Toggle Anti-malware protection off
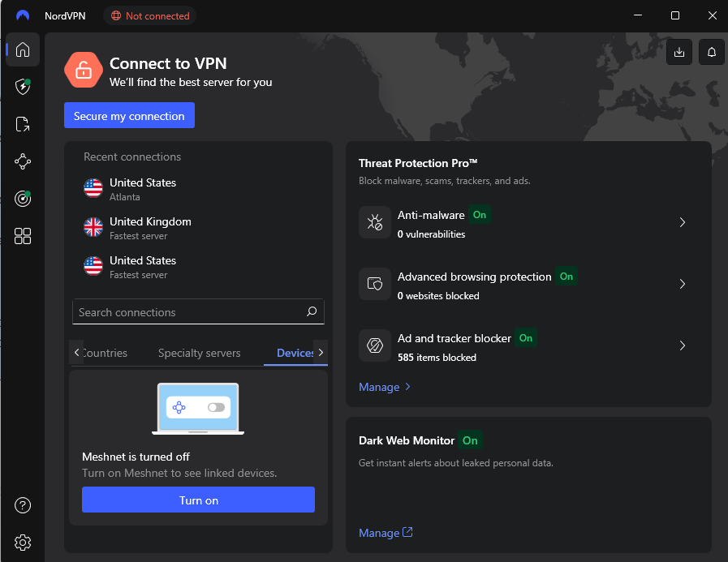The image size is (728, 562). tap(480, 215)
